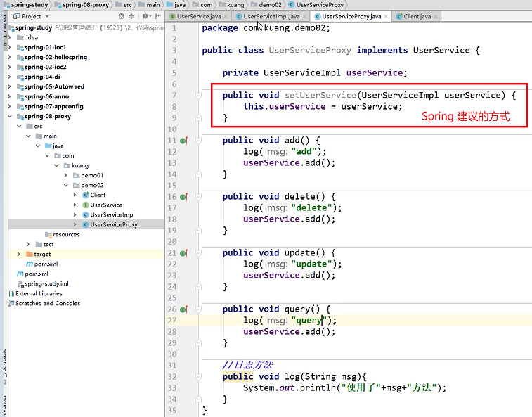Close the UserServiceImpl.java tab
This screenshot has width=532, height=417.
pos(304,16)
